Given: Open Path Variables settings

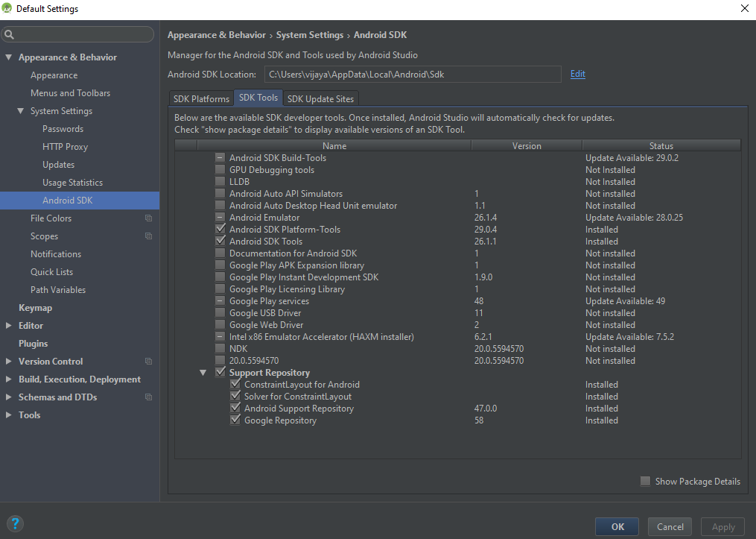Looking at the screenshot, I should [58, 289].
